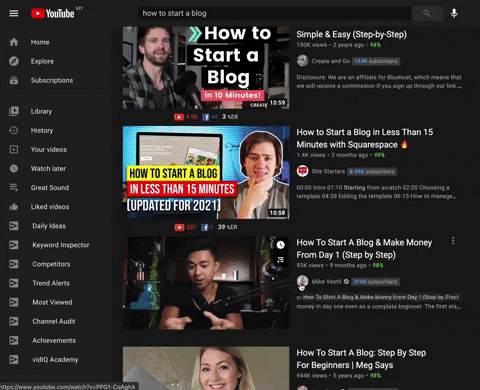Image resolution: width=480 pixels, height=390 pixels.
Task: Open vidIQ Channel Audit
Action: click(x=54, y=321)
